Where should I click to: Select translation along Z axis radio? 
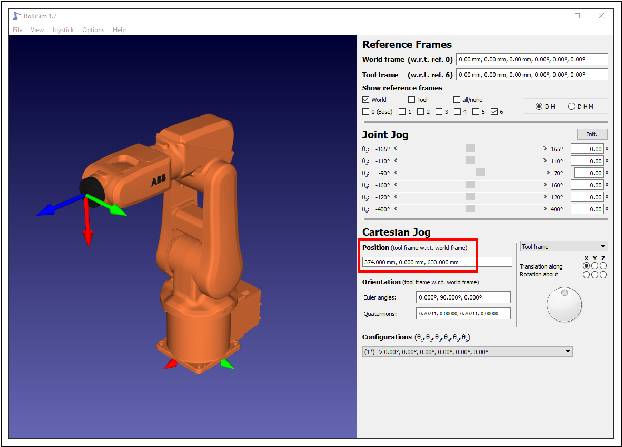pos(602,266)
